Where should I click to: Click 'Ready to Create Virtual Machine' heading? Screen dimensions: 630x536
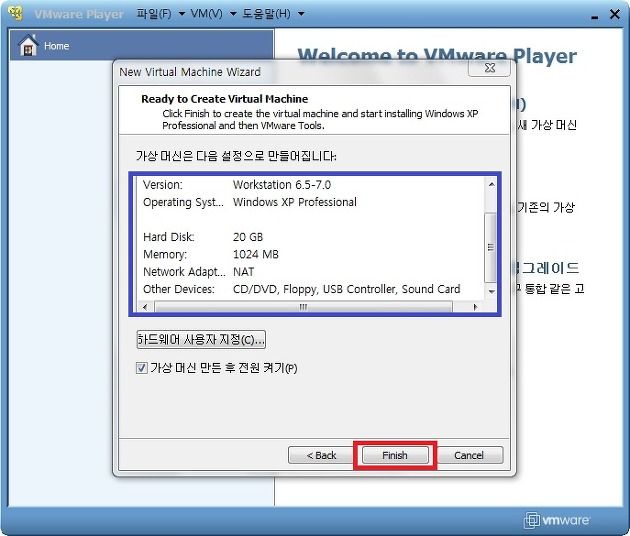225,99
